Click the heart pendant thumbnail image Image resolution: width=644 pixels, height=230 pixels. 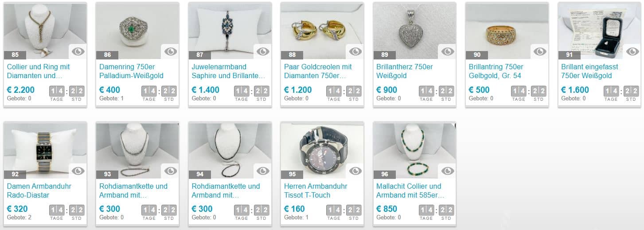414,31
